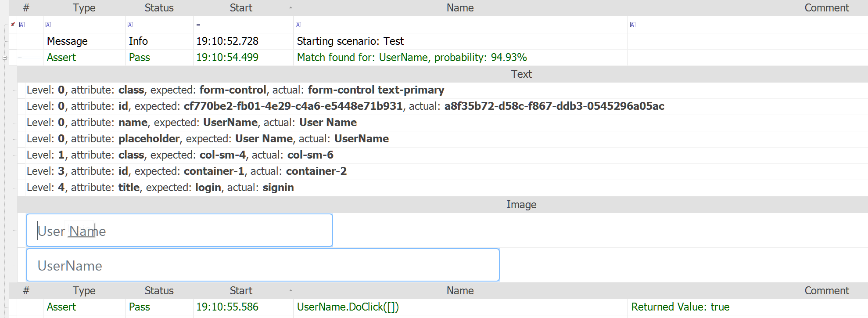
Task: Sort by the lower Start column header
Action: pyautogui.click(x=241, y=291)
